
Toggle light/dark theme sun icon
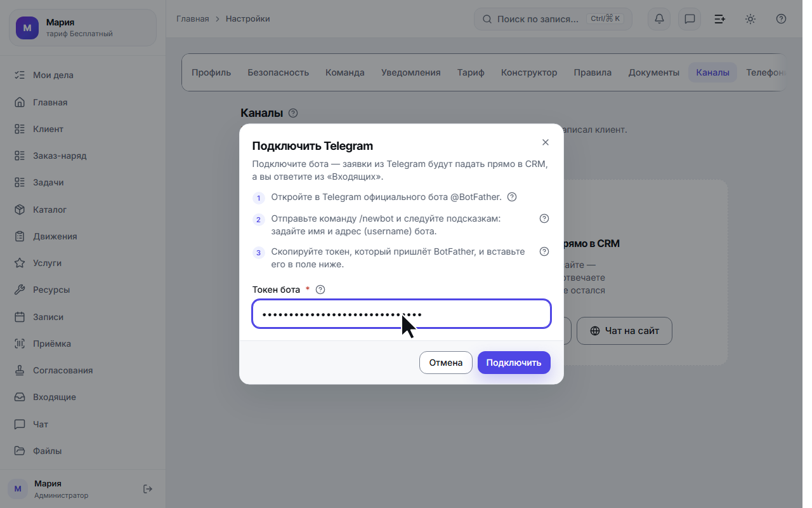(750, 19)
